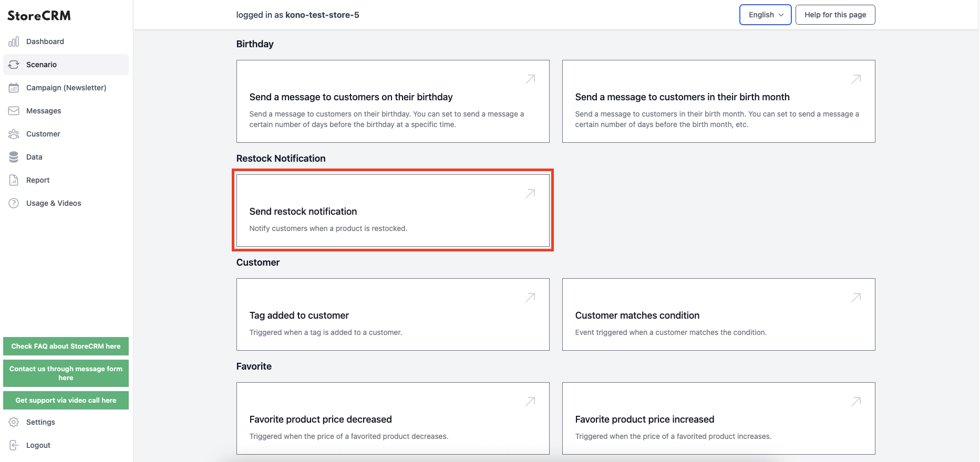This screenshot has width=980, height=462.
Task: Select Scenario in the sidebar
Action: pyautogui.click(x=66, y=65)
